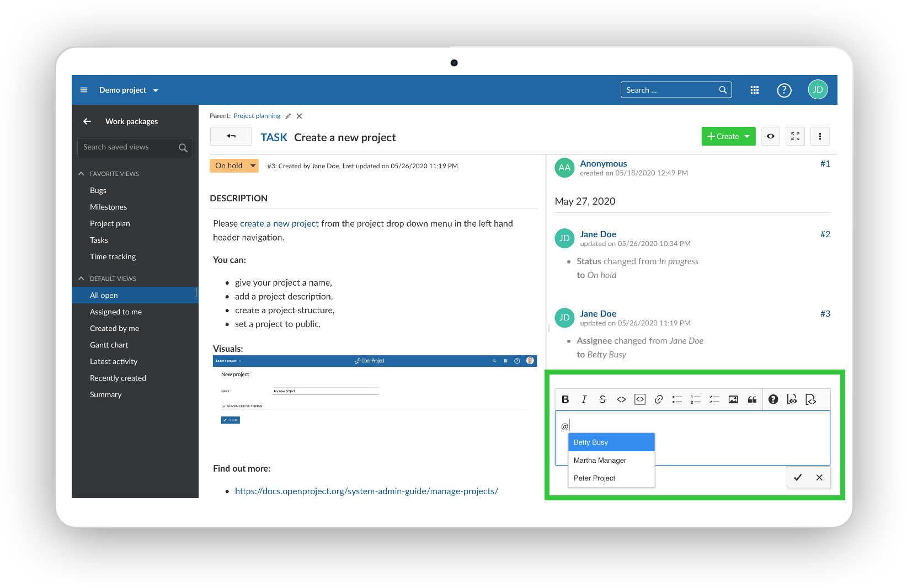Expand the Demo project dropdown
The width and height of the screenshot is (907, 588).
click(129, 90)
